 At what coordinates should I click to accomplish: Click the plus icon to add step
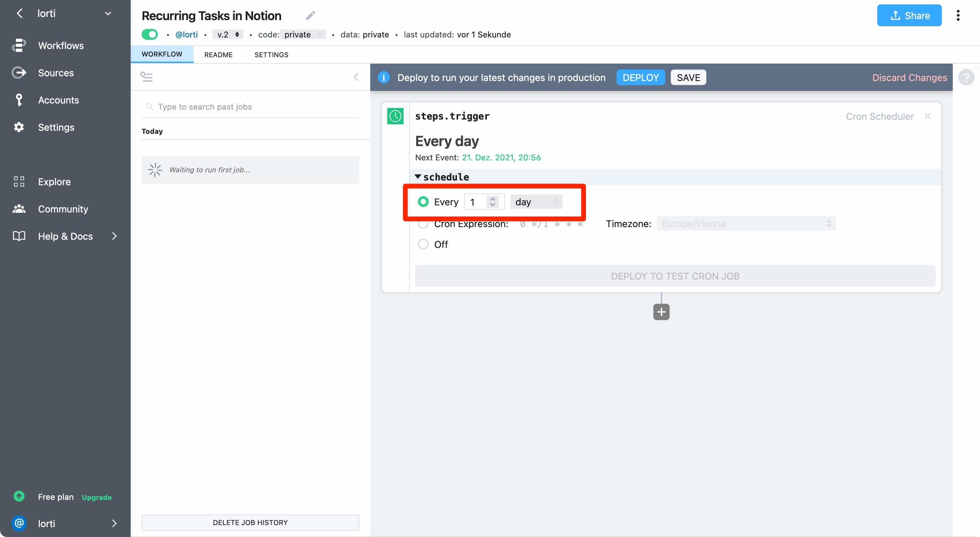click(661, 312)
